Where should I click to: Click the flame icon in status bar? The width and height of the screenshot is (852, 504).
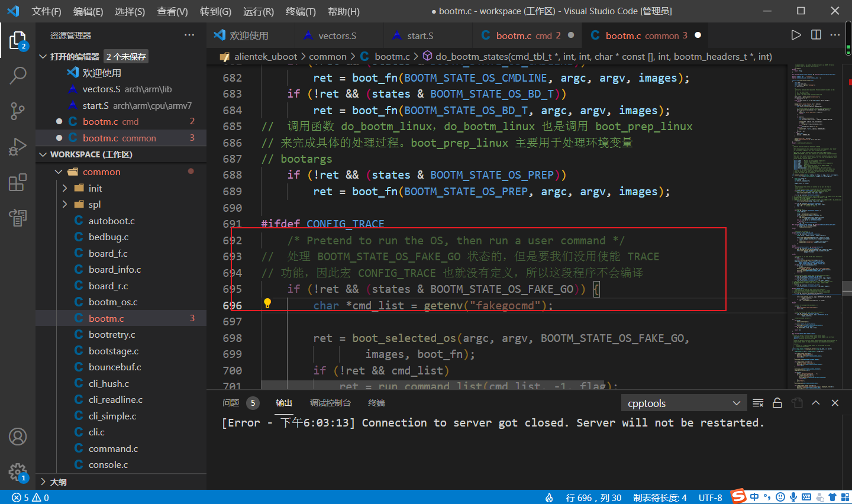pos(549,497)
